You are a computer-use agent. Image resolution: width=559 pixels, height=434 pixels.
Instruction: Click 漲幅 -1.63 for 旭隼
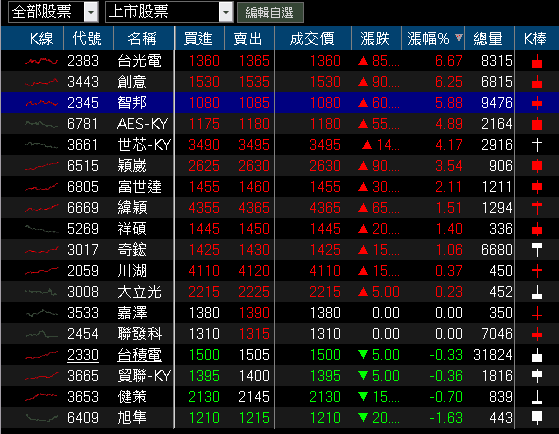(446, 418)
